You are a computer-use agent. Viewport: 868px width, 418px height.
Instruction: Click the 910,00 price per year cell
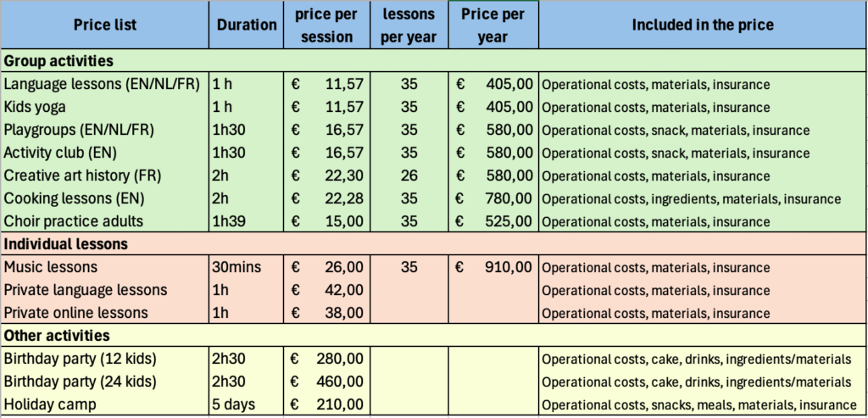click(x=495, y=267)
